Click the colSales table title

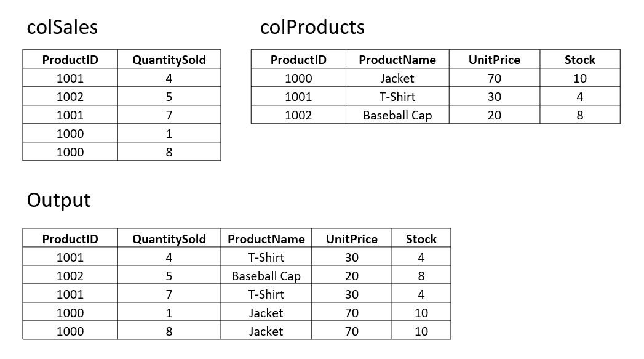click(62, 28)
